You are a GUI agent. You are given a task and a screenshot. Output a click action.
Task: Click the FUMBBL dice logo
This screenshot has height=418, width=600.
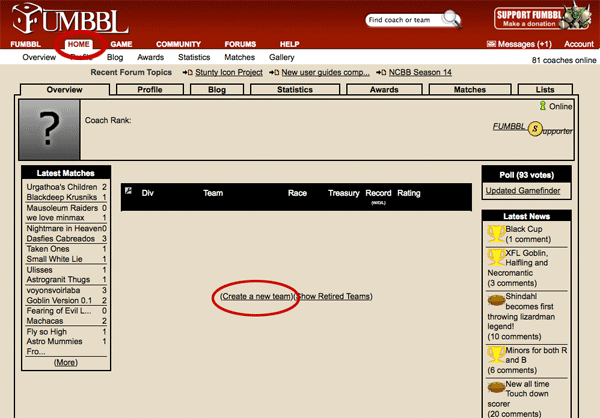(26, 18)
